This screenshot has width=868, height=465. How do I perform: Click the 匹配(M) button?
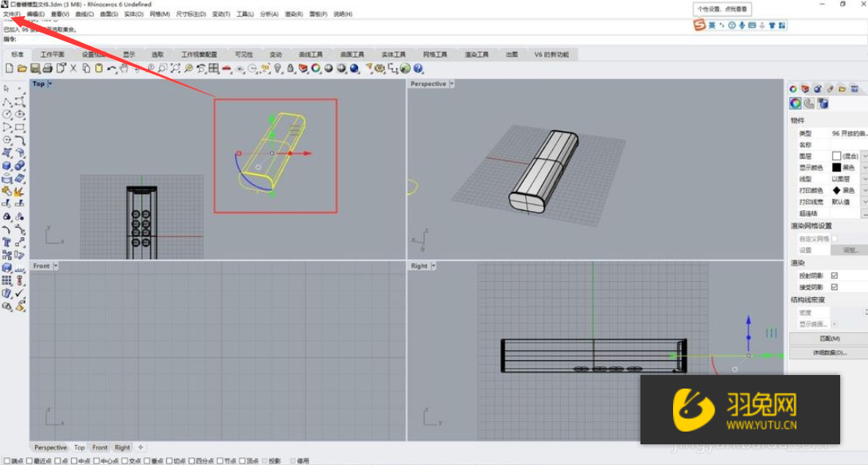[x=829, y=338]
